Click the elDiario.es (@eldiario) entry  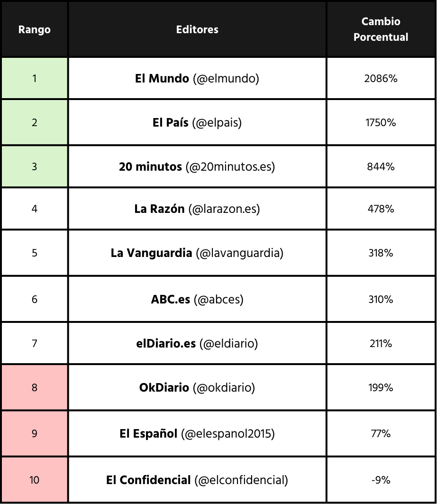pyautogui.click(x=197, y=344)
